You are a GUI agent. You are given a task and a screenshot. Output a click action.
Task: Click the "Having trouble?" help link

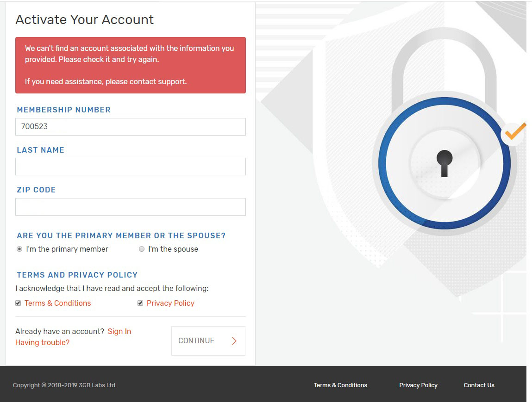[x=42, y=342]
